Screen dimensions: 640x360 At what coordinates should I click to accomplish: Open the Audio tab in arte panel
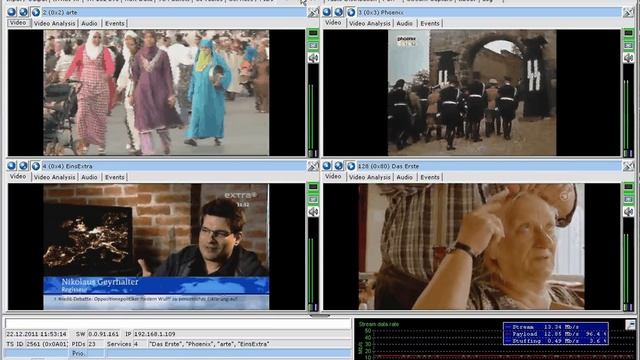tap(89, 23)
